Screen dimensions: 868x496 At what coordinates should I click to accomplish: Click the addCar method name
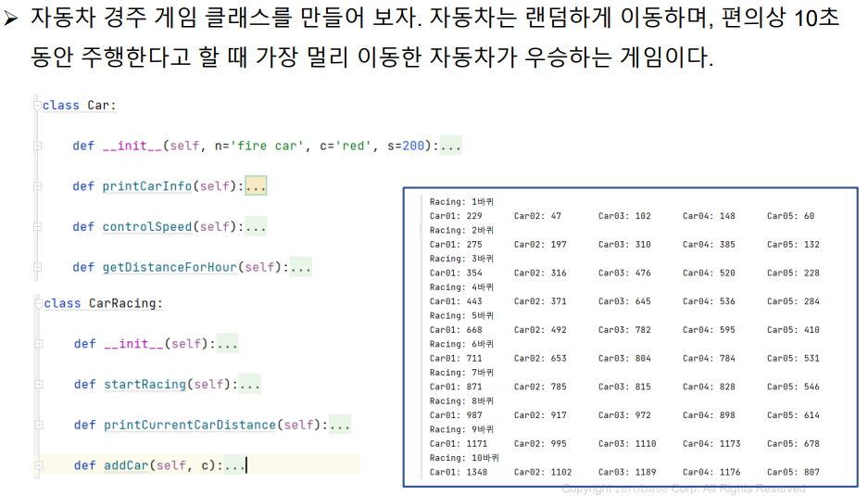point(126,465)
